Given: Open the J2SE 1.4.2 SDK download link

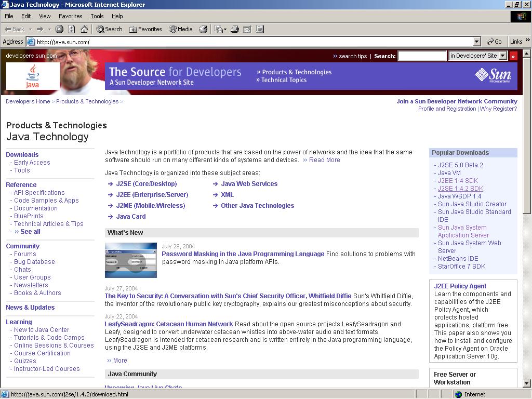Looking at the screenshot, I should click(460, 188).
